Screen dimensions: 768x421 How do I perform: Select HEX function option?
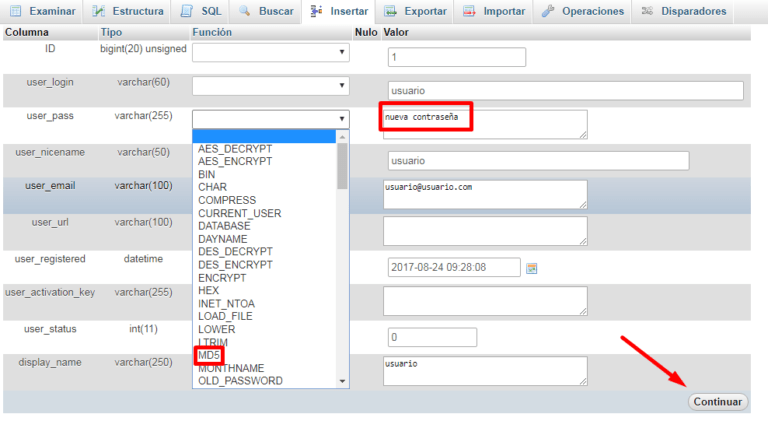pyautogui.click(x=208, y=291)
